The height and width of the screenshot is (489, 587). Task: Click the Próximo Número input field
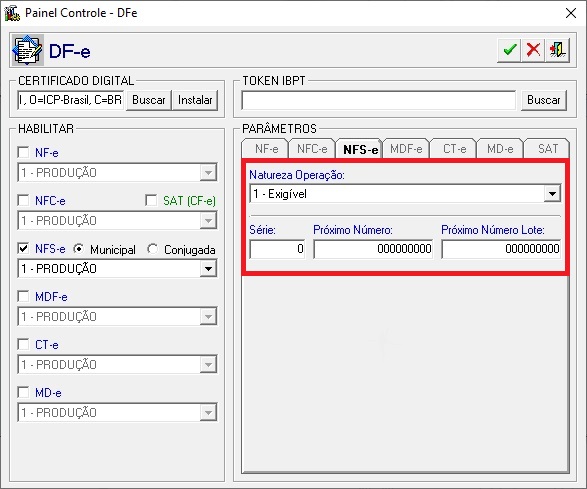pos(373,249)
